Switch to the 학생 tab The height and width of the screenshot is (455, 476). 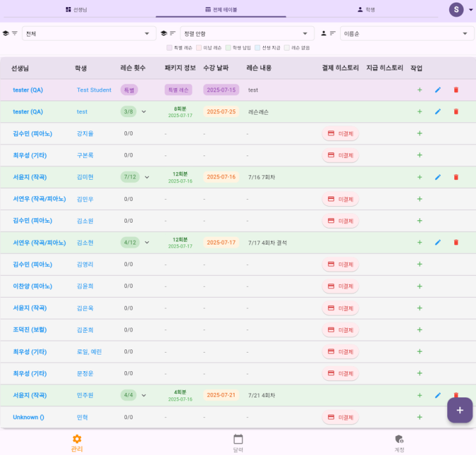[x=366, y=10]
